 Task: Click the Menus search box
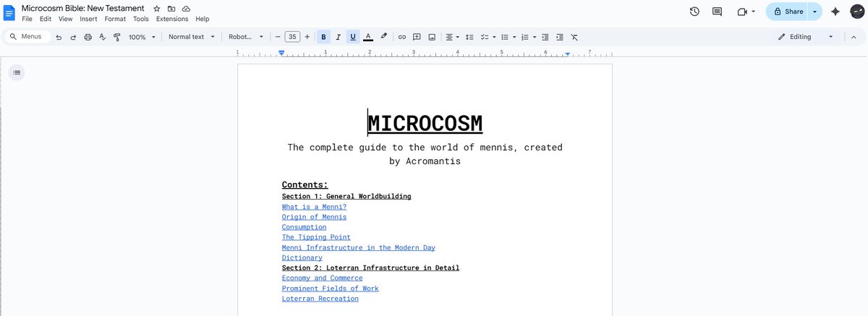(x=27, y=36)
